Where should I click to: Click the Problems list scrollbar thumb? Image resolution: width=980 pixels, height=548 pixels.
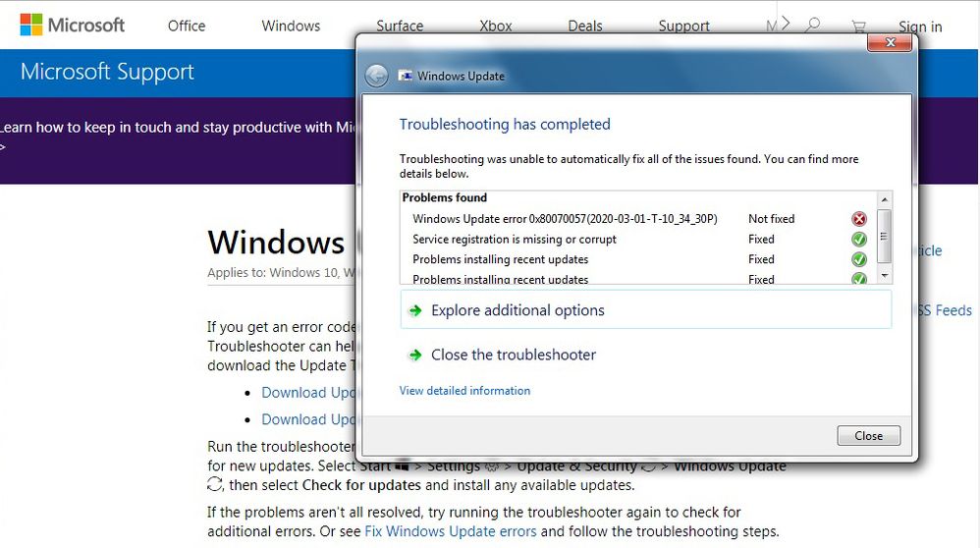click(x=885, y=237)
